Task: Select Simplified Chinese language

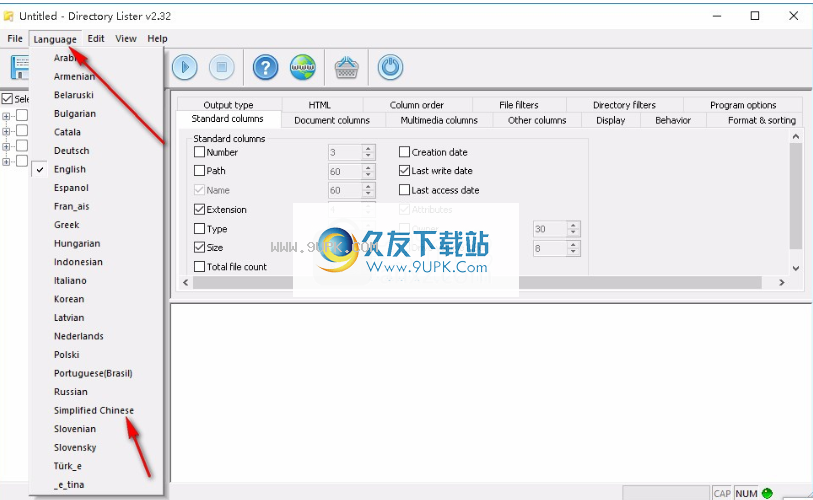Action: (x=94, y=410)
